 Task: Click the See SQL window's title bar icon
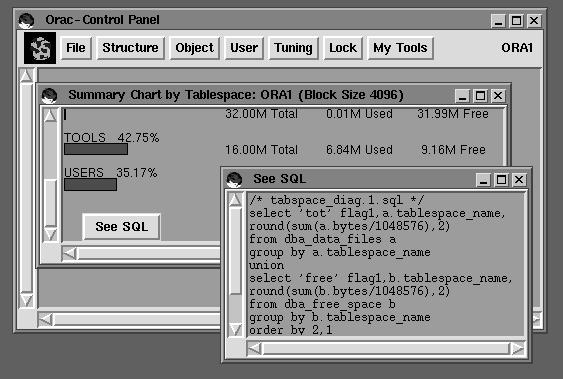click(234, 179)
